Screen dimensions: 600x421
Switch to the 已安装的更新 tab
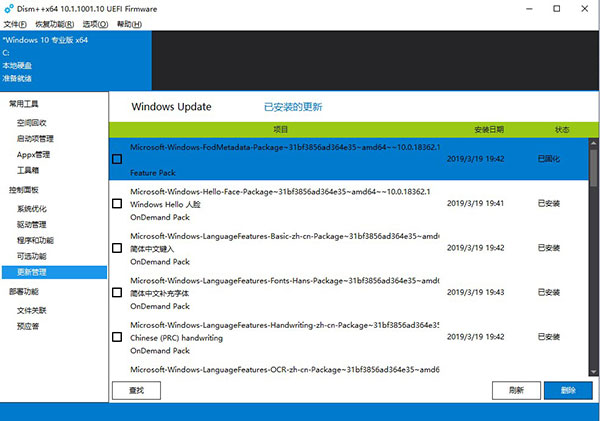(293, 107)
